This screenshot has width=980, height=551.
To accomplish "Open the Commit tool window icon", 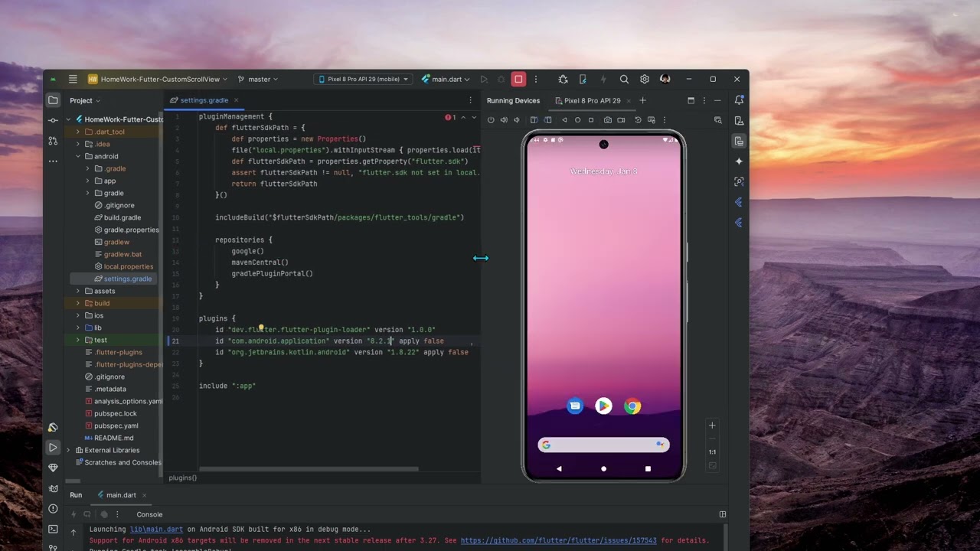I will (x=53, y=120).
